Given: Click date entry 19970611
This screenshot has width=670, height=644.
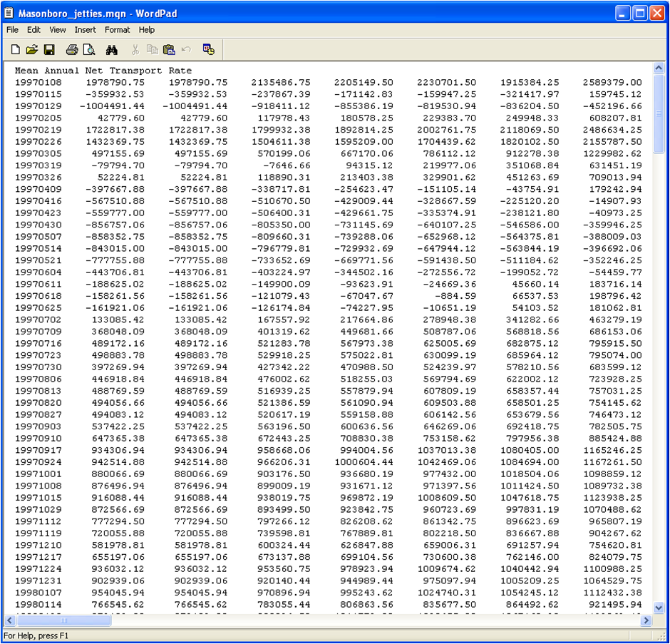Looking at the screenshot, I should 38,284.
